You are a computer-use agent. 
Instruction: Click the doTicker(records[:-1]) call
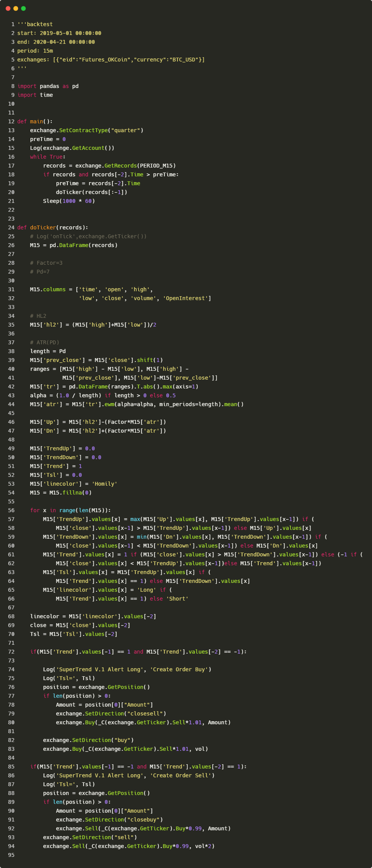pyautogui.click(x=92, y=192)
